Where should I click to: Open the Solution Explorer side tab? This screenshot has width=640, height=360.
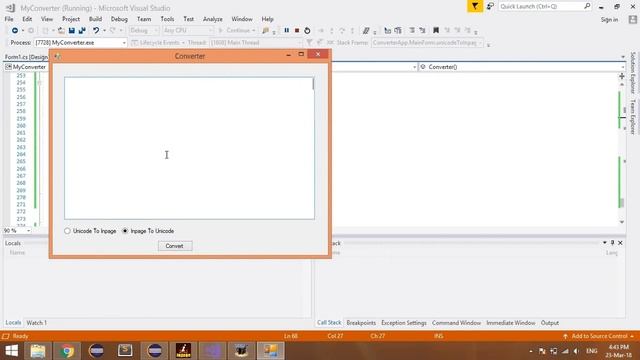(x=633, y=73)
